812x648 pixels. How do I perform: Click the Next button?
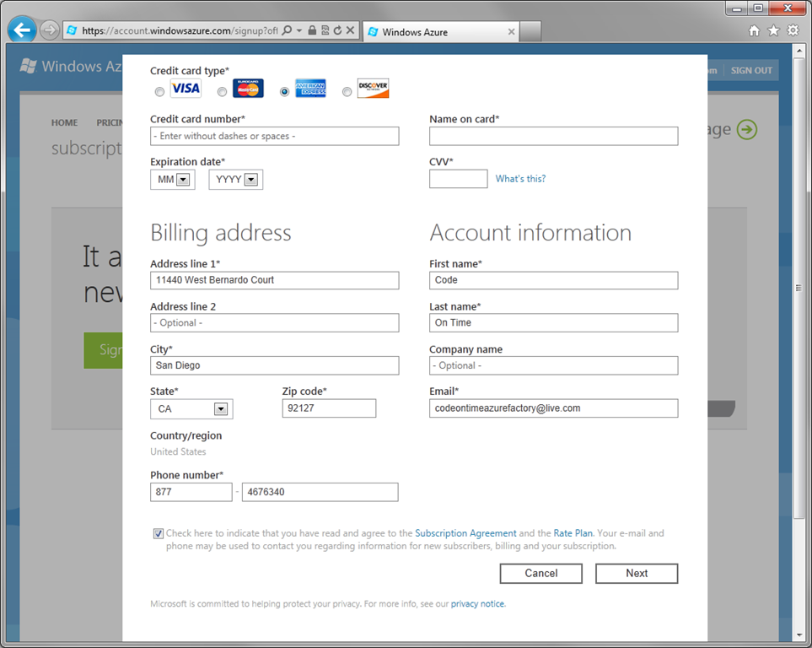tap(637, 574)
